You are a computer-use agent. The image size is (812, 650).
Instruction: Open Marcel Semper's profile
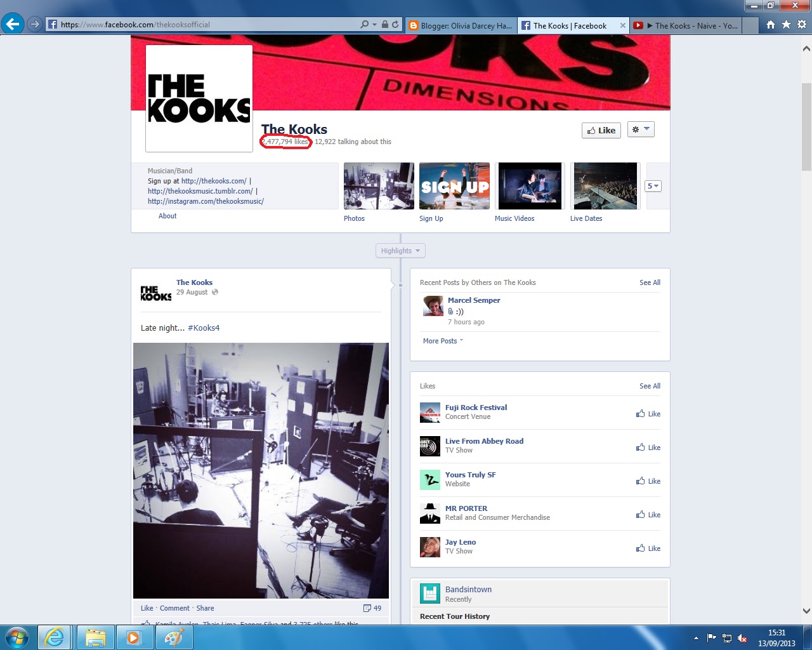tap(474, 300)
